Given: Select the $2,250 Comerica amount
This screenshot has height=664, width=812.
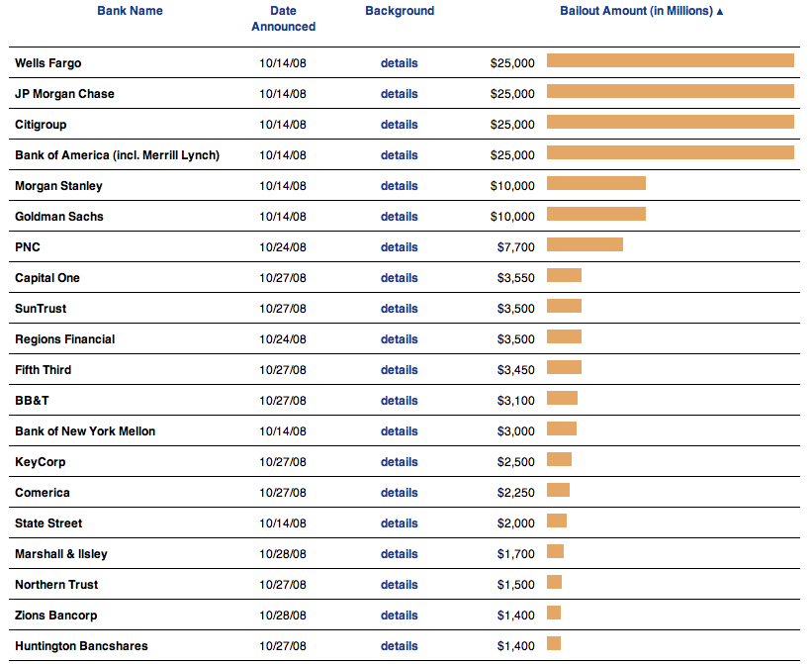Looking at the screenshot, I should point(516,493).
